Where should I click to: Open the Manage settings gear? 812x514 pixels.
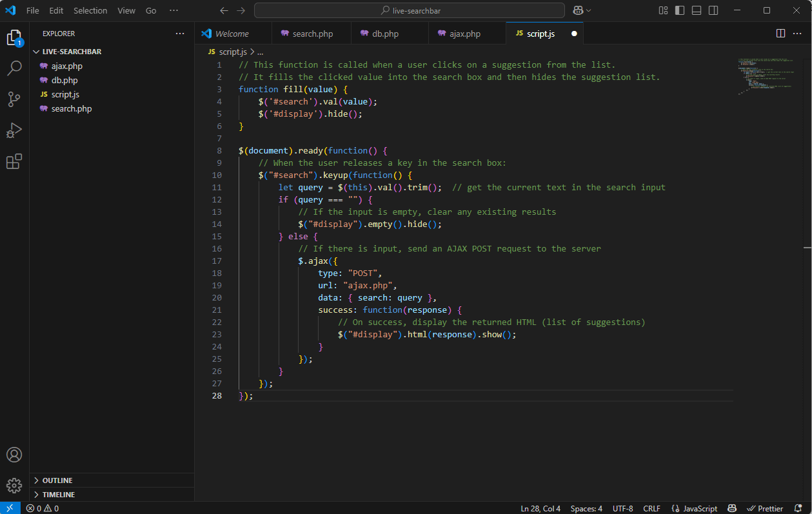14,486
